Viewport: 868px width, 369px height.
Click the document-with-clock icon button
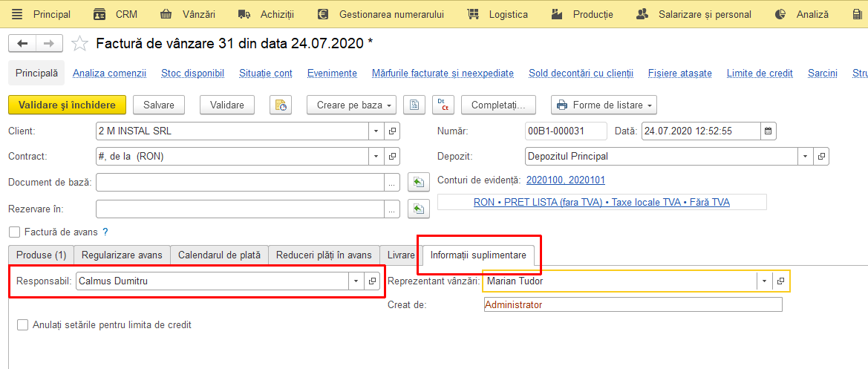click(281, 105)
